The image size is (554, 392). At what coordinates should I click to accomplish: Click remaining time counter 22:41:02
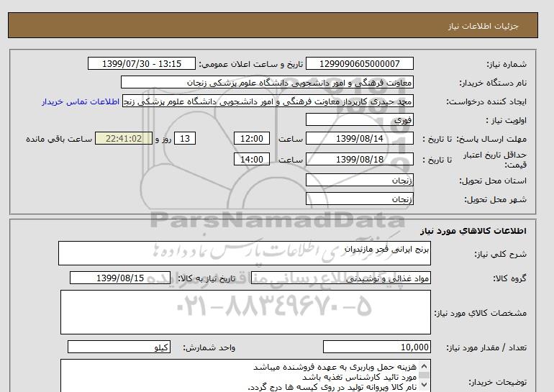pos(124,138)
